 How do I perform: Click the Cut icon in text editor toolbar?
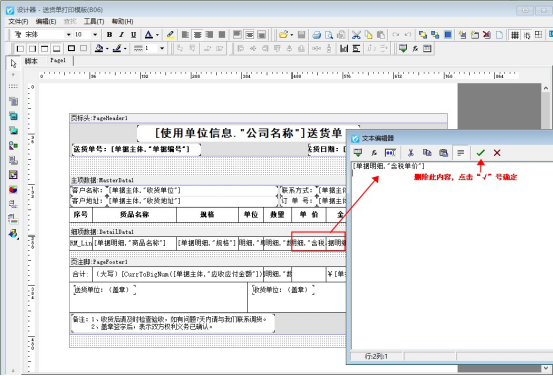[x=410, y=153]
